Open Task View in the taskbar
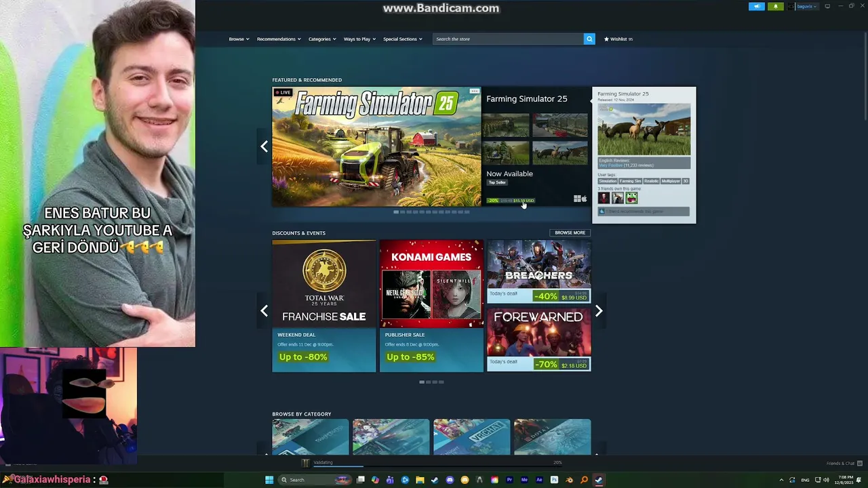 (360, 480)
